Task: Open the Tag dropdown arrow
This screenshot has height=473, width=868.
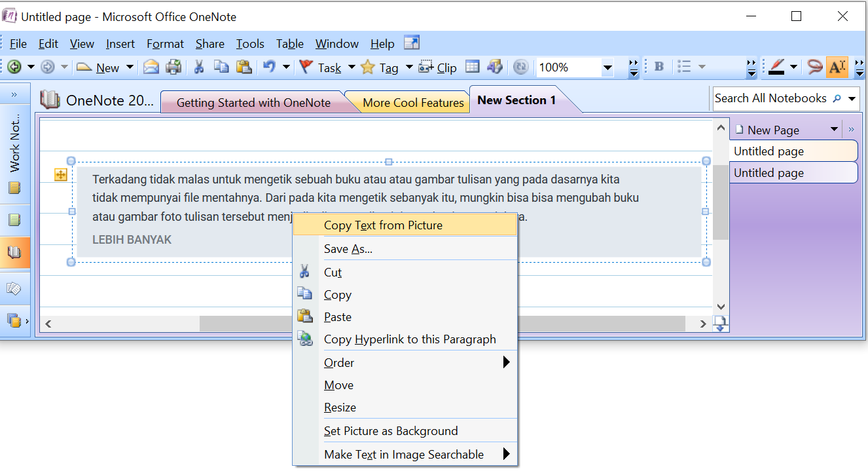Action: (x=409, y=67)
